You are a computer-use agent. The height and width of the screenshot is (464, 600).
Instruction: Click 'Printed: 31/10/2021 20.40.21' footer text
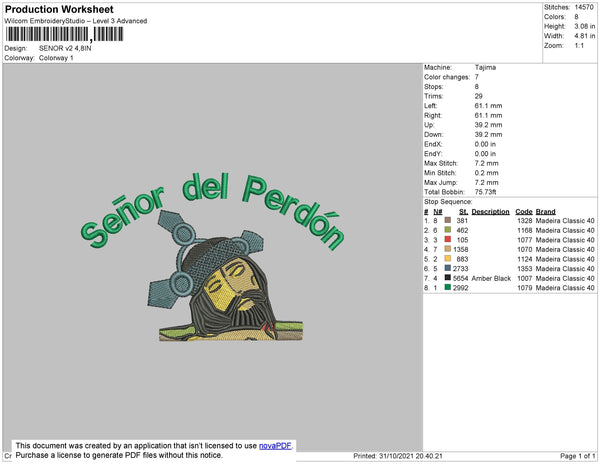(x=398, y=456)
